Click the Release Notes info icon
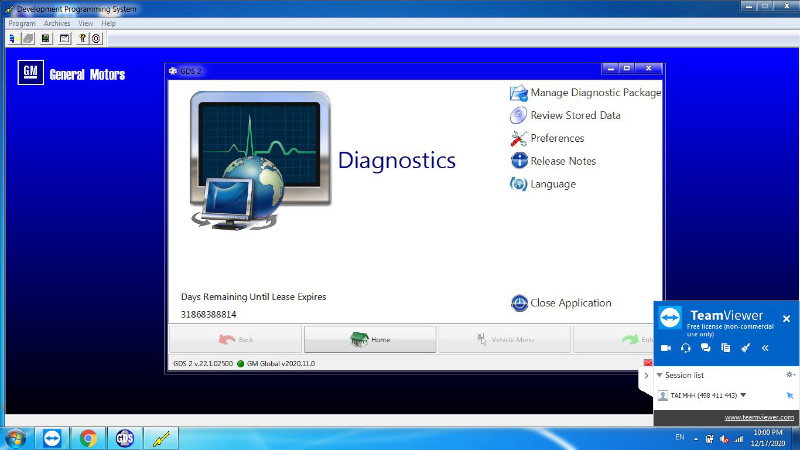Screen dimensions: 800x450 (519, 161)
